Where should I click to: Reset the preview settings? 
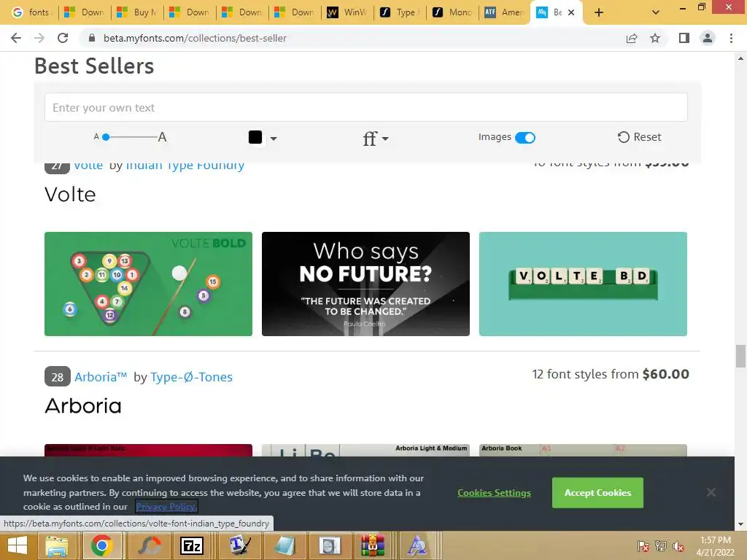tap(639, 137)
